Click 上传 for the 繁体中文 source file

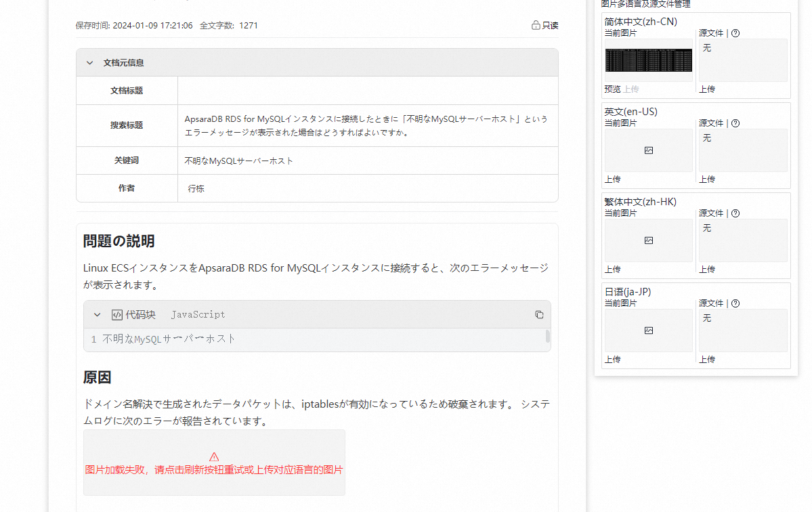tap(708, 269)
